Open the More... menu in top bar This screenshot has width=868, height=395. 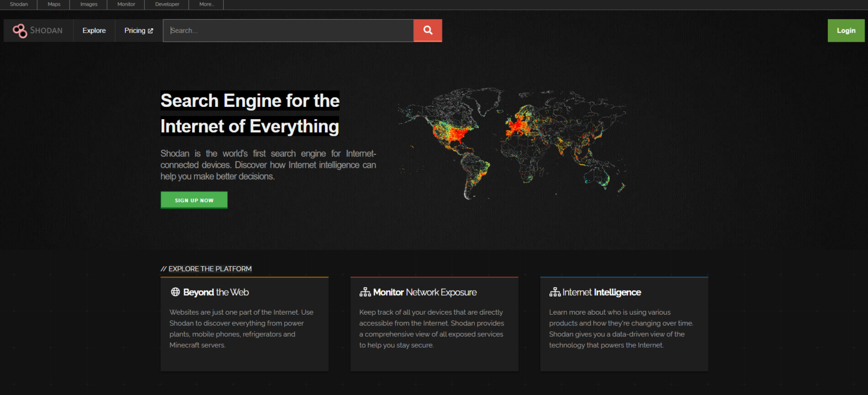point(206,5)
